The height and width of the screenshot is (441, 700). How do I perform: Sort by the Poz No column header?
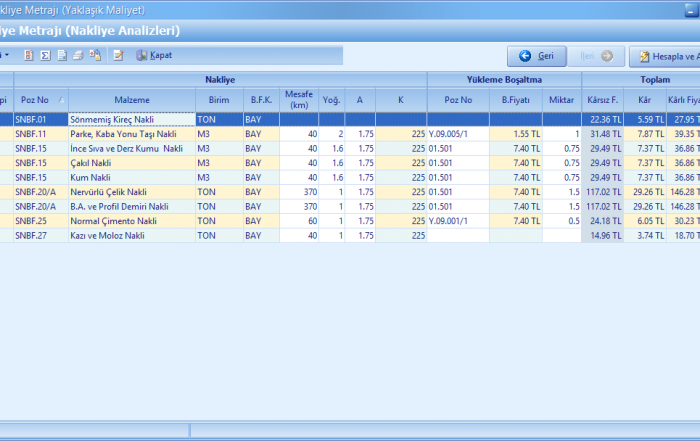[40, 100]
